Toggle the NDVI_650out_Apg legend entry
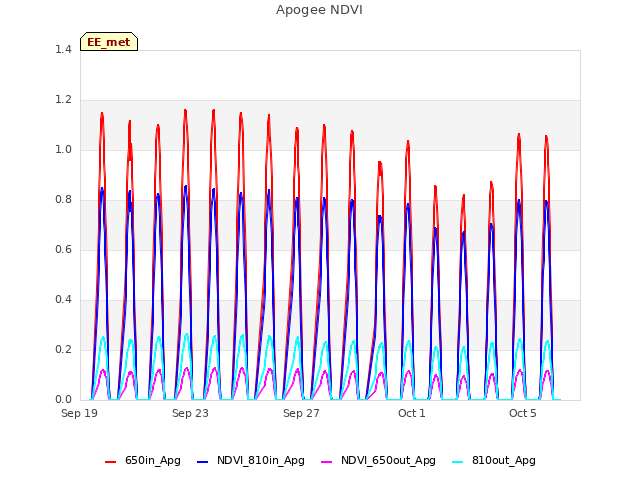Viewport: 640px width, 480px height. pyautogui.click(x=378, y=461)
